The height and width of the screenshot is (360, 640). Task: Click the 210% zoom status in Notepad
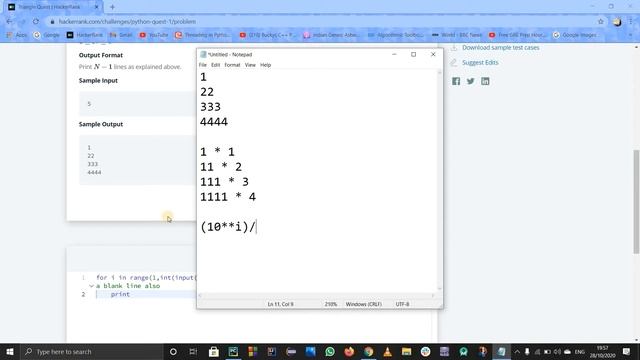pyautogui.click(x=331, y=304)
